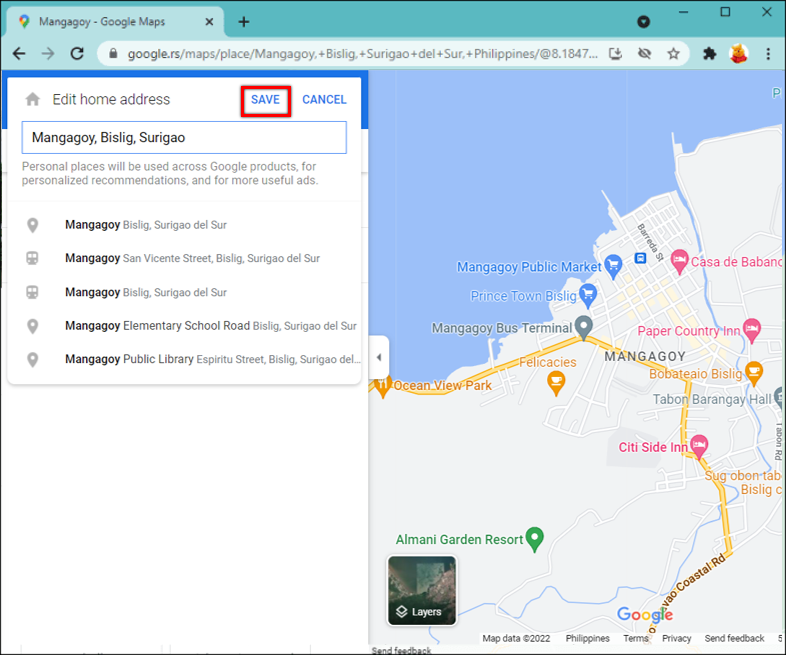Click the MANGAGOY map label
Viewport: 786px width, 655px height.
click(645, 356)
